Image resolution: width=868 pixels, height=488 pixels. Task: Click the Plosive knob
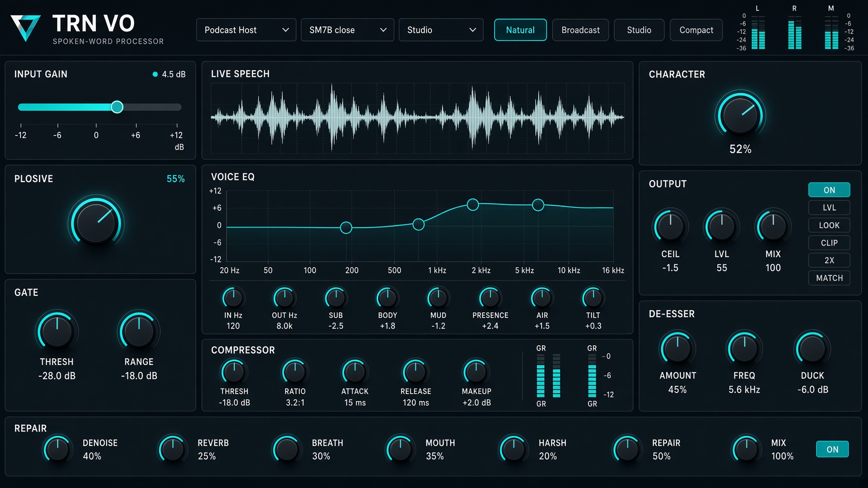pyautogui.click(x=96, y=222)
